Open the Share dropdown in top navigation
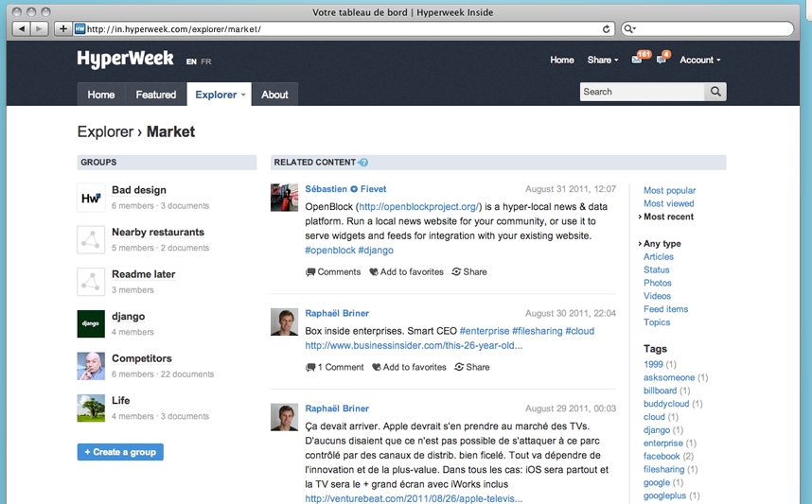This screenshot has height=504, width=812. tap(603, 60)
